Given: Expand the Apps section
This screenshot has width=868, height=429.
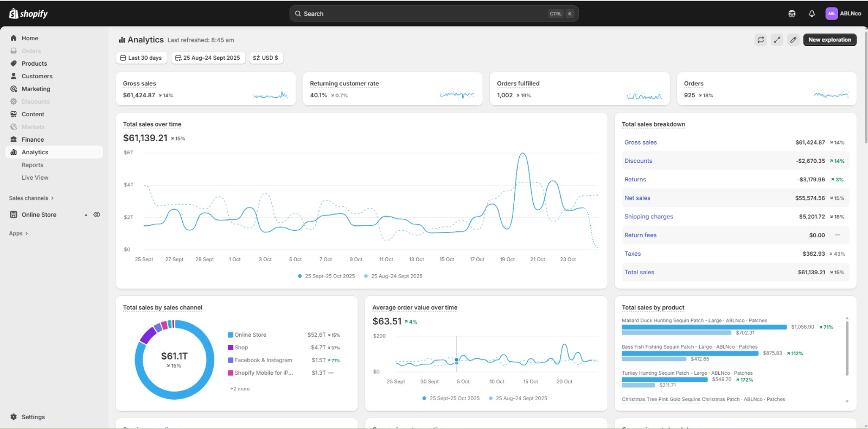Looking at the screenshot, I should (x=18, y=234).
